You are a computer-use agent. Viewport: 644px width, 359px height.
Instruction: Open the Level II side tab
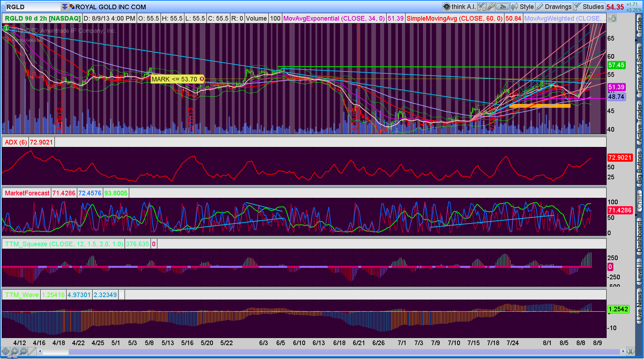[639, 271]
